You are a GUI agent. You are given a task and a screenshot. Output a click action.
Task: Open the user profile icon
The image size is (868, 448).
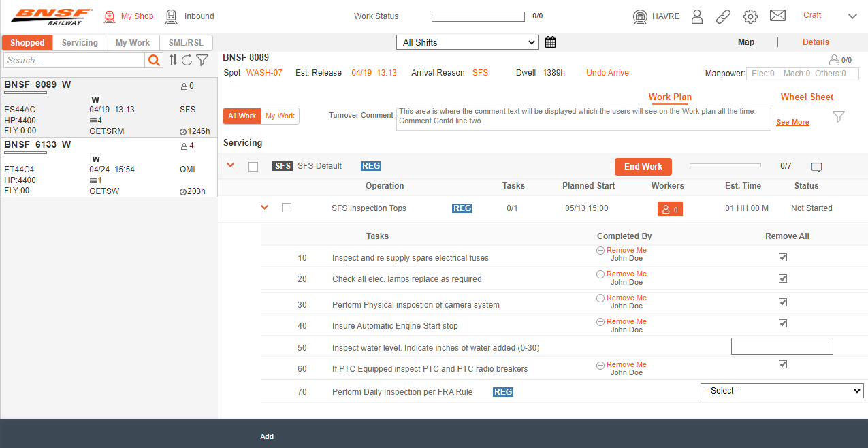point(697,16)
